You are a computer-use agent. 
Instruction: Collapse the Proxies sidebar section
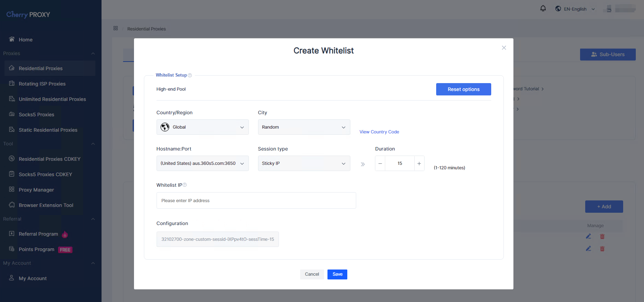(x=93, y=54)
